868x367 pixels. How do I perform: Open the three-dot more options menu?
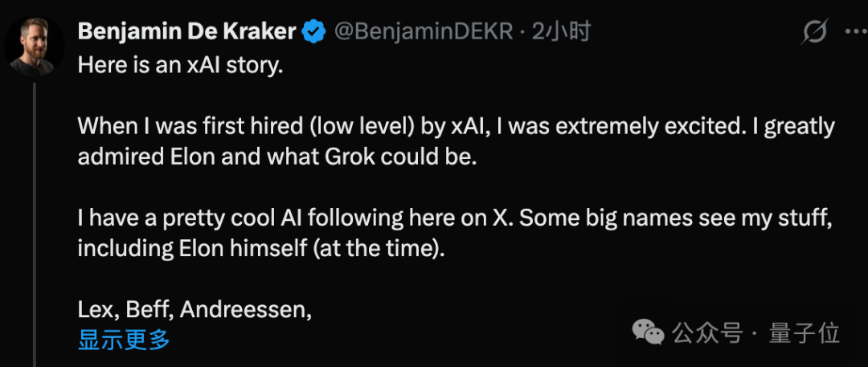[x=854, y=31]
